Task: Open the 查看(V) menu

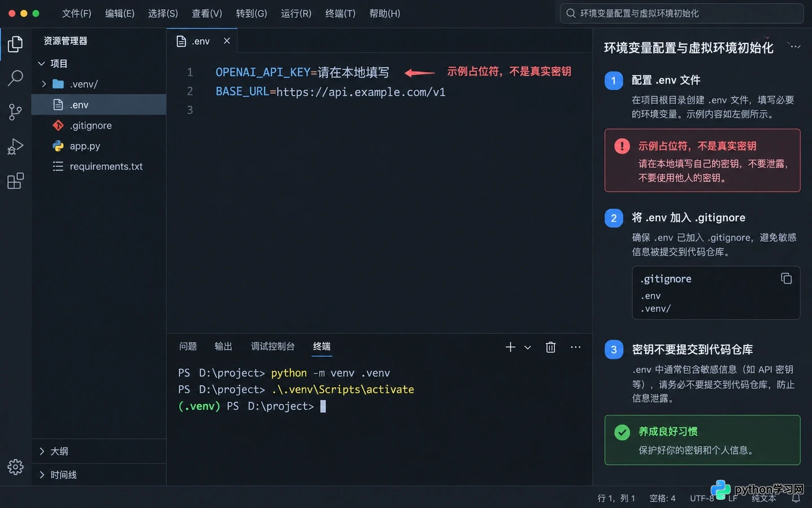Action: coord(207,13)
